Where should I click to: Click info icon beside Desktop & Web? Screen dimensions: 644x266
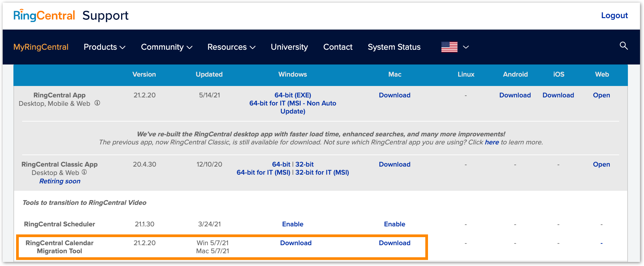(x=84, y=172)
